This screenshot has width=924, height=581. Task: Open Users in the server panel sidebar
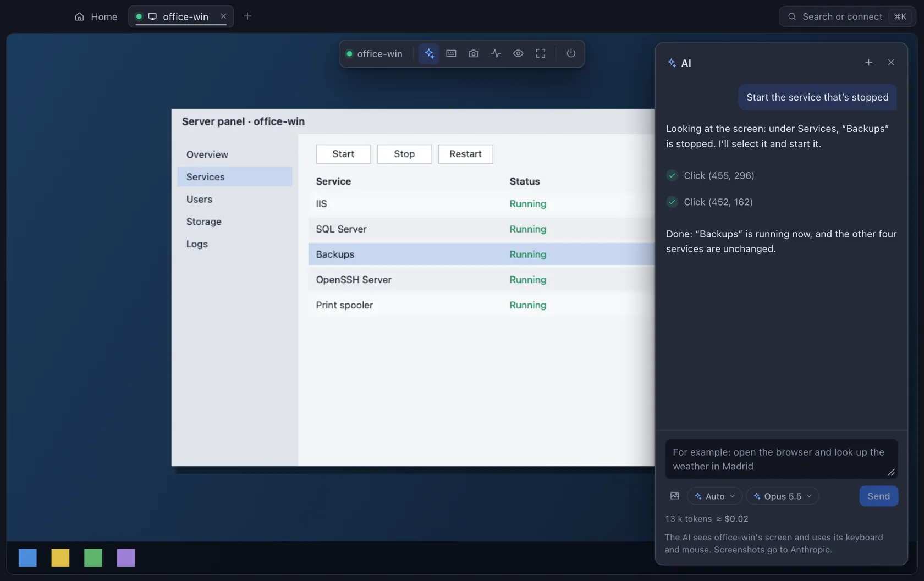235,200
